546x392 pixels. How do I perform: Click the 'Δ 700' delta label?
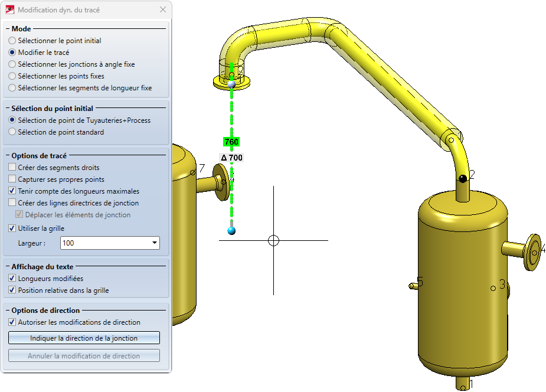point(231,158)
